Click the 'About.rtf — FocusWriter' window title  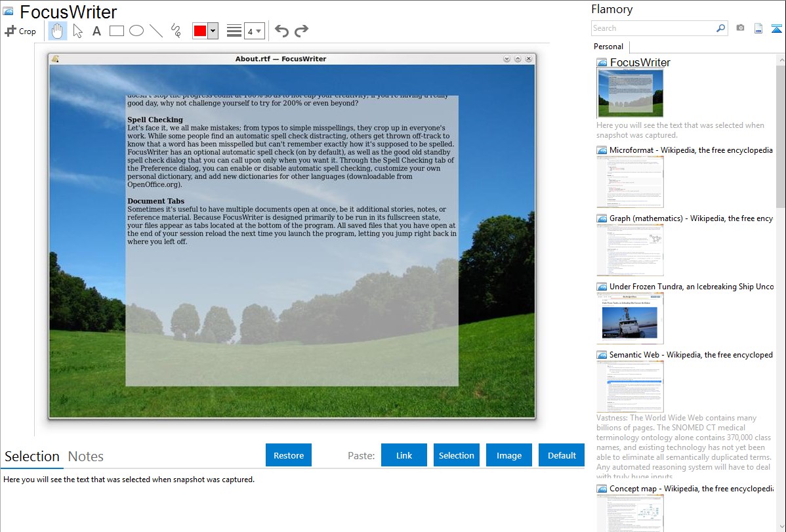click(x=281, y=58)
